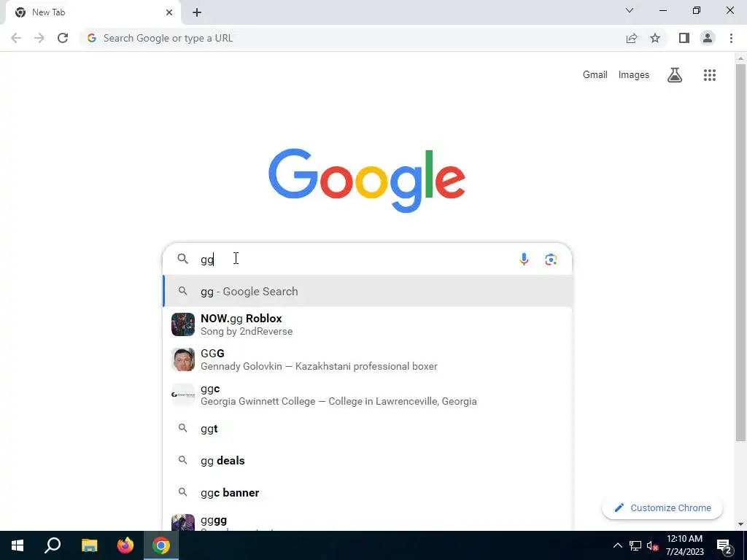Share this page icon in address bar

click(632, 38)
